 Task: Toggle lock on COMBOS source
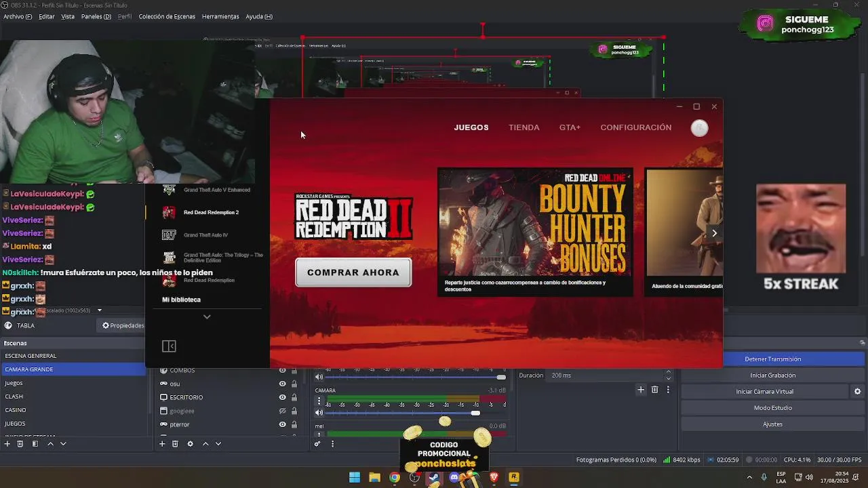tap(294, 370)
